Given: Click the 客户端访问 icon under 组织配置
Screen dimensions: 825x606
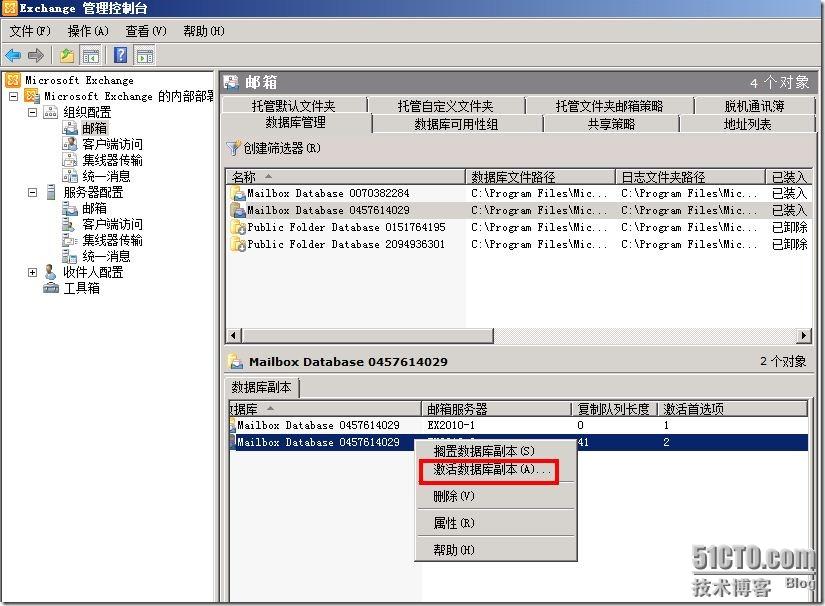Looking at the screenshot, I should pos(70,144).
